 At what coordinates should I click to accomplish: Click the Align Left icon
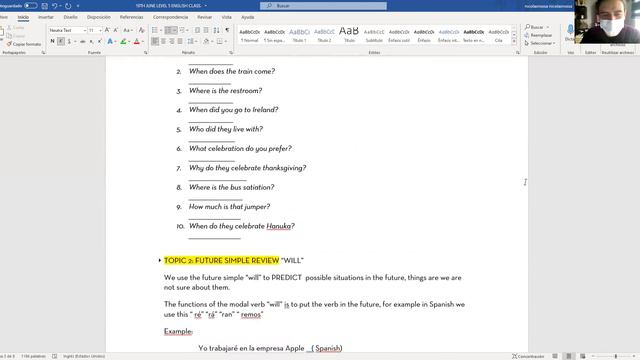155,41
